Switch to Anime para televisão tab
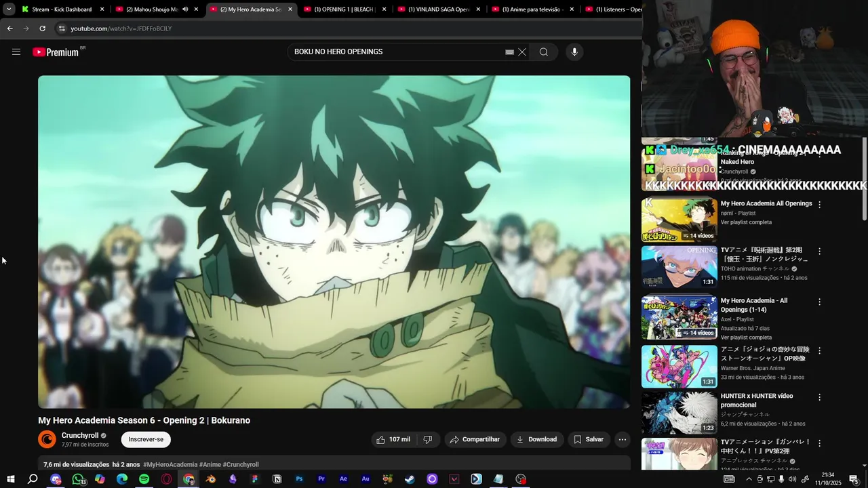This screenshot has height=488, width=868. [x=532, y=9]
